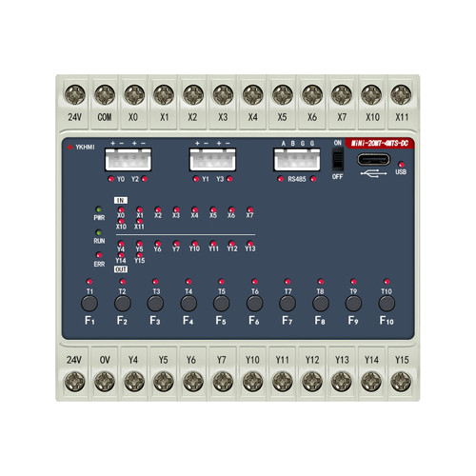Push the F4 round button
476x476 pixels.
coord(188,303)
